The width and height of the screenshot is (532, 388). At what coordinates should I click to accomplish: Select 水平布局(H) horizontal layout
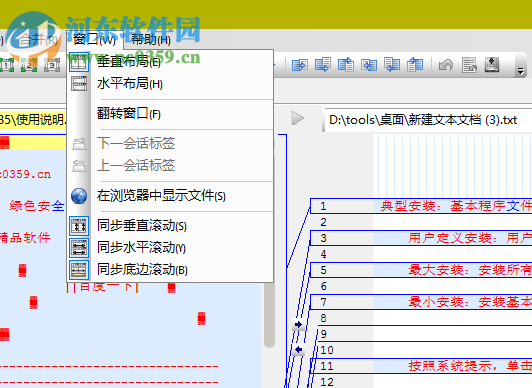[170, 83]
